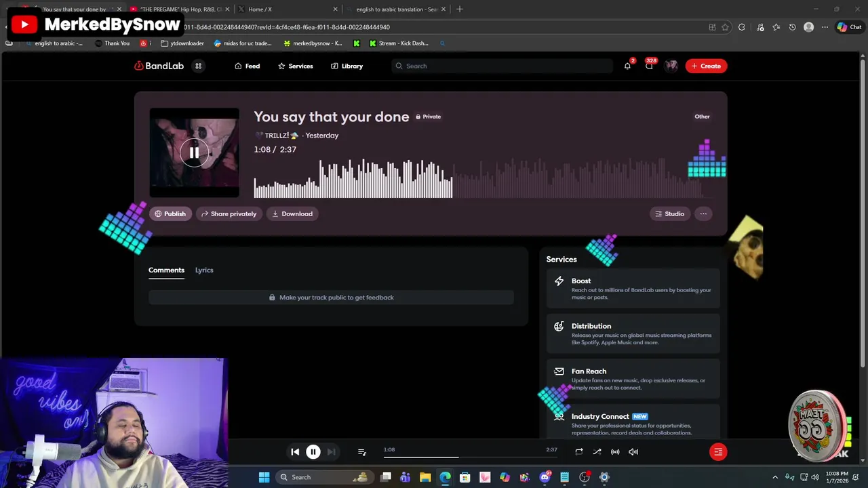Open the merkedbysnow bookmark
The width and height of the screenshot is (868, 488).
pos(313,43)
